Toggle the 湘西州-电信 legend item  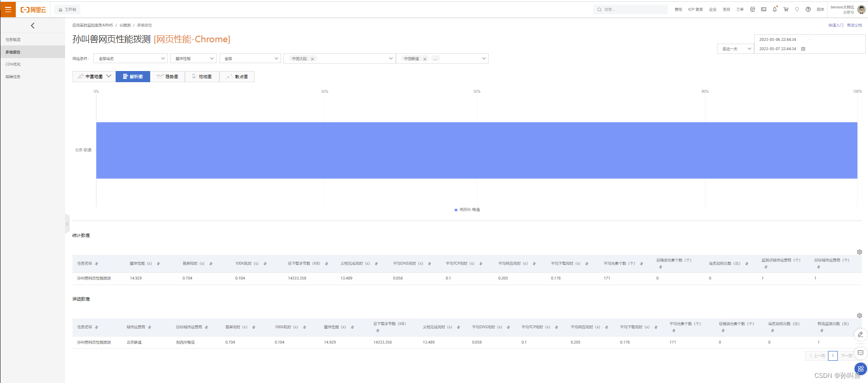tap(467, 210)
